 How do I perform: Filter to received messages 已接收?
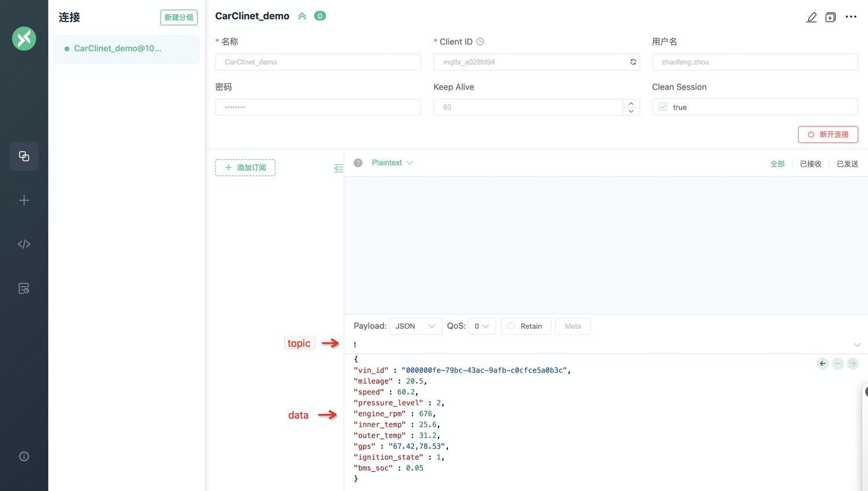[811, 164]
